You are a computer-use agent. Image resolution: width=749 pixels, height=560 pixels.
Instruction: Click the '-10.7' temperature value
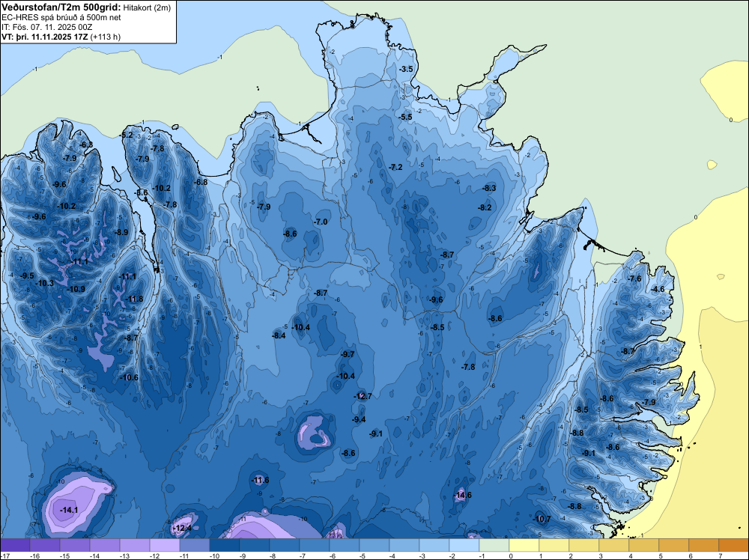coord(542,519)
